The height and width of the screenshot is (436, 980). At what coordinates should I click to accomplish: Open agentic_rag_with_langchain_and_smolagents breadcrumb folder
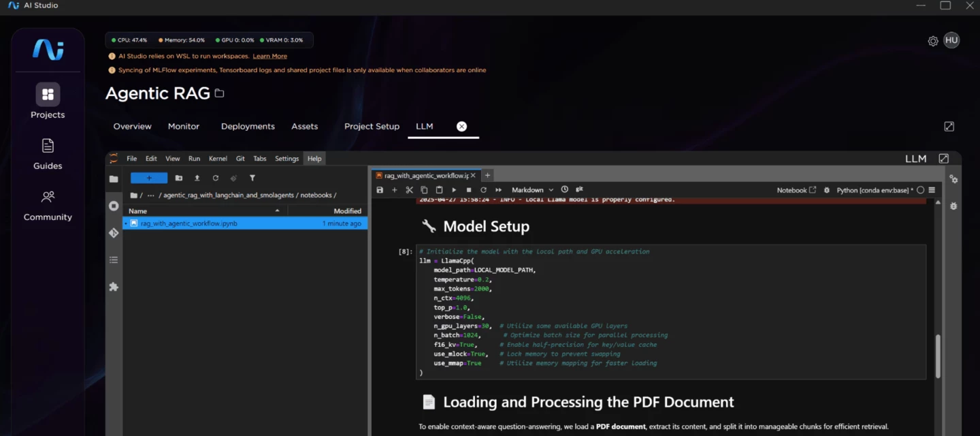click(229, 196)
